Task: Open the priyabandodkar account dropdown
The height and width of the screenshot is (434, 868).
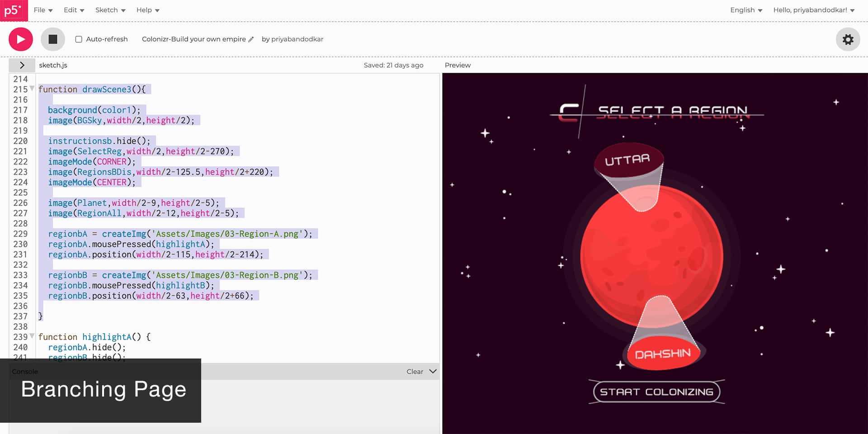Action: point(813,10)
